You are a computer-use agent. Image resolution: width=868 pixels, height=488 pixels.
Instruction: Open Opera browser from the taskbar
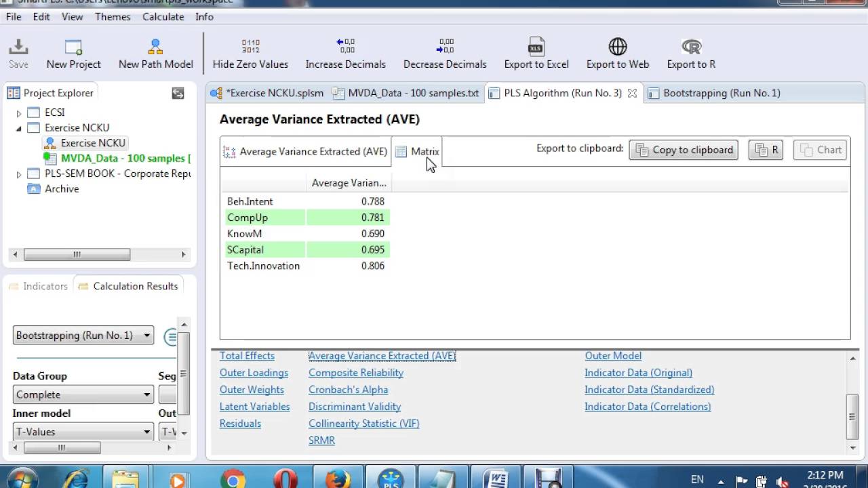coord(285,480)
